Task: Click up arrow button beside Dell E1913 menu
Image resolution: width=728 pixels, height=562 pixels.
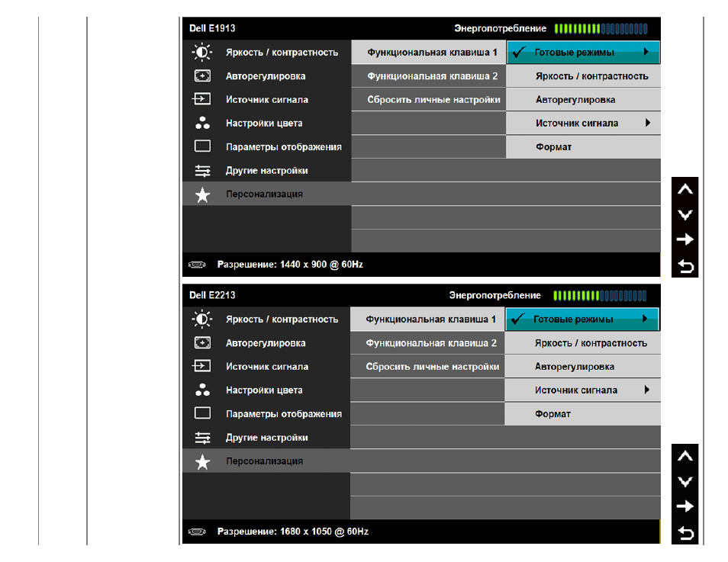Action: [685, 189]
